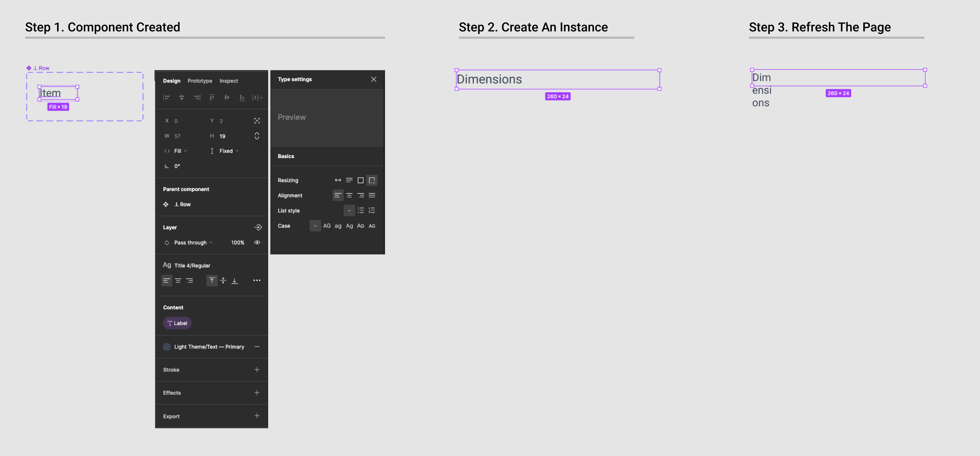Select vertical align bottom icon
The width and height of the screenshot is (980, 456).
point(235,281)
